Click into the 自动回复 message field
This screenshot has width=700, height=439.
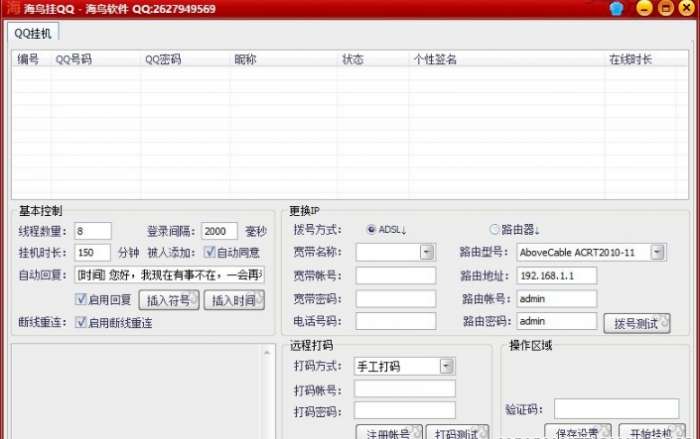169,275
